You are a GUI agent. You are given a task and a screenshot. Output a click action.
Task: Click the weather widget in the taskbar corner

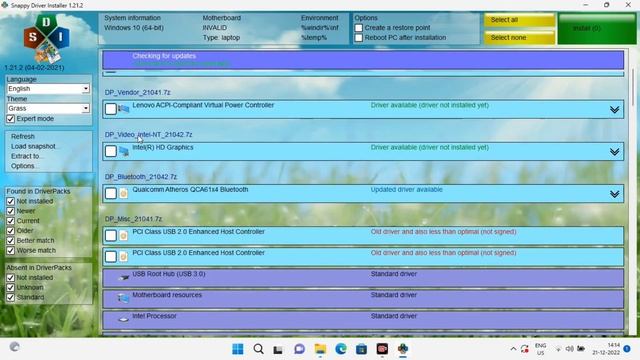[14, 347]
